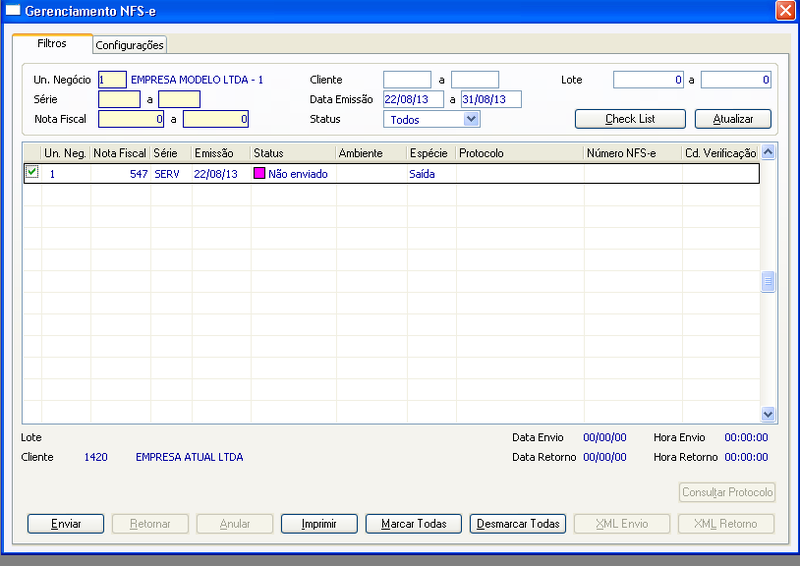Click the first Cliente filter field
The image size is (800, 566).
click(x=407, y=80)
